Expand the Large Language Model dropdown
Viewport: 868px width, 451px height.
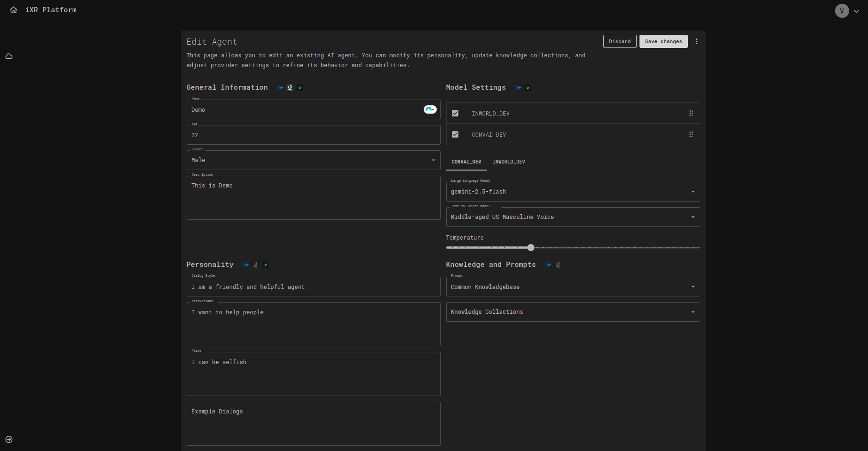(572, 192)
